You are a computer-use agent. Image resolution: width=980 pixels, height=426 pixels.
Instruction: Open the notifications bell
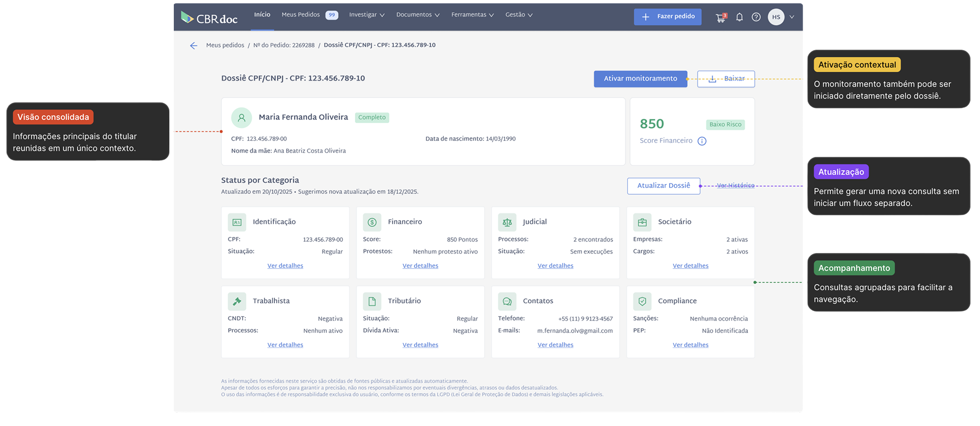[739, 17]
